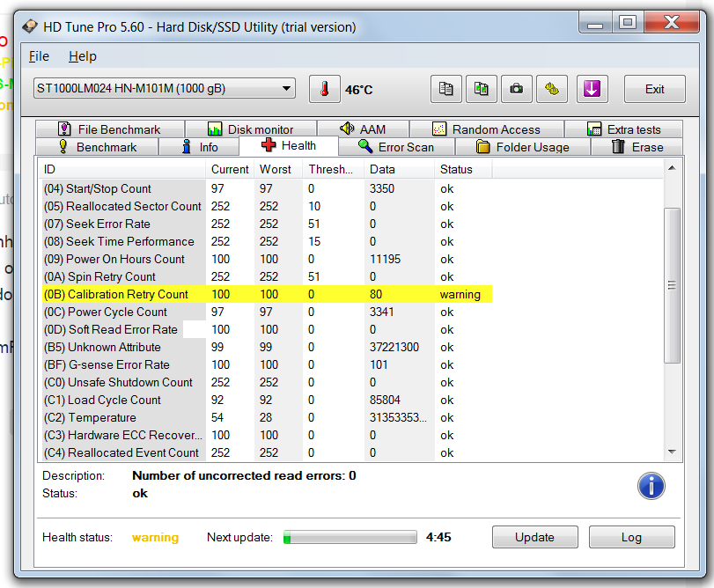Select the (B5) Unknown Attribute row
The image size is (714, 588).
[266, 347]
